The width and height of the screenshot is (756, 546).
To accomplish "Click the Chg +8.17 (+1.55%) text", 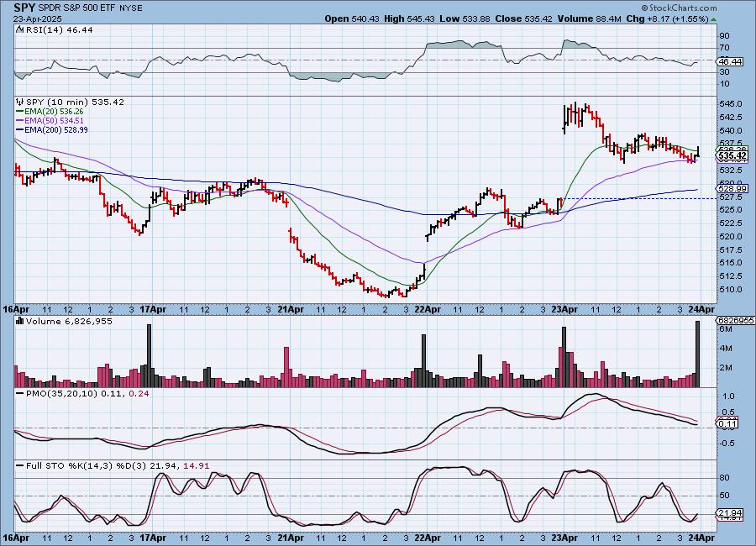I will [x=667, y=18].
